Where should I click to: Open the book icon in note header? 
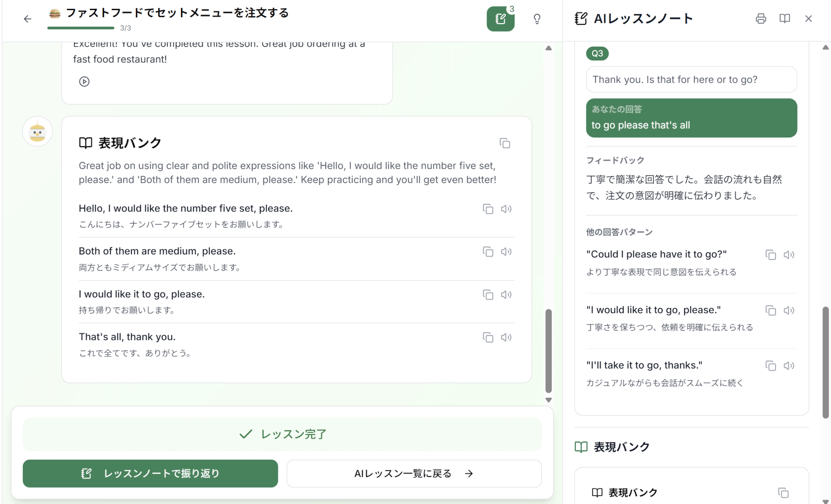(784, 19)
